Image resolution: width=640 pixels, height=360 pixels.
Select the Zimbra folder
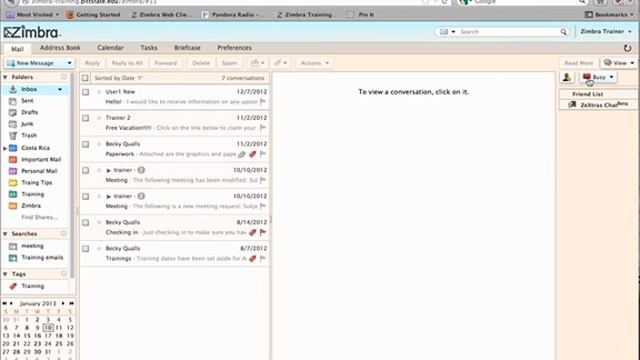[31, 206]
